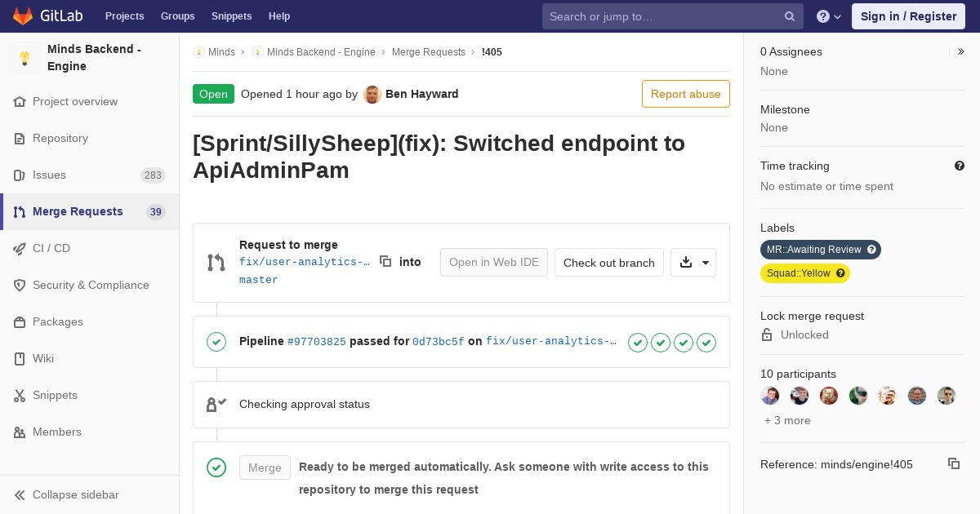This screenshot has height=514, width=980.
Task: Open Minds Backend - Engine breadcrumb link
Action: [x=321, y=51]
